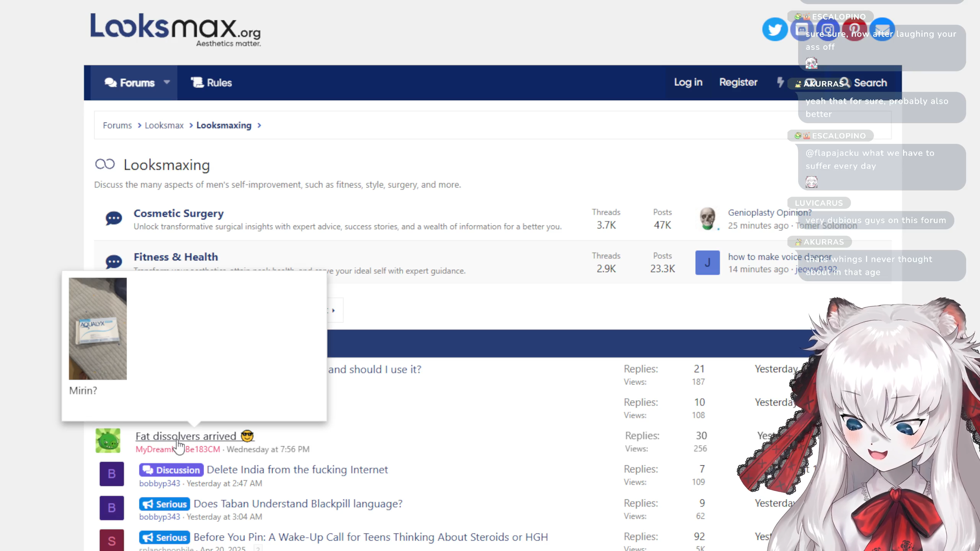
Task: Open Genioplasty Opinion? latest thread
Action: click(770, 213)
